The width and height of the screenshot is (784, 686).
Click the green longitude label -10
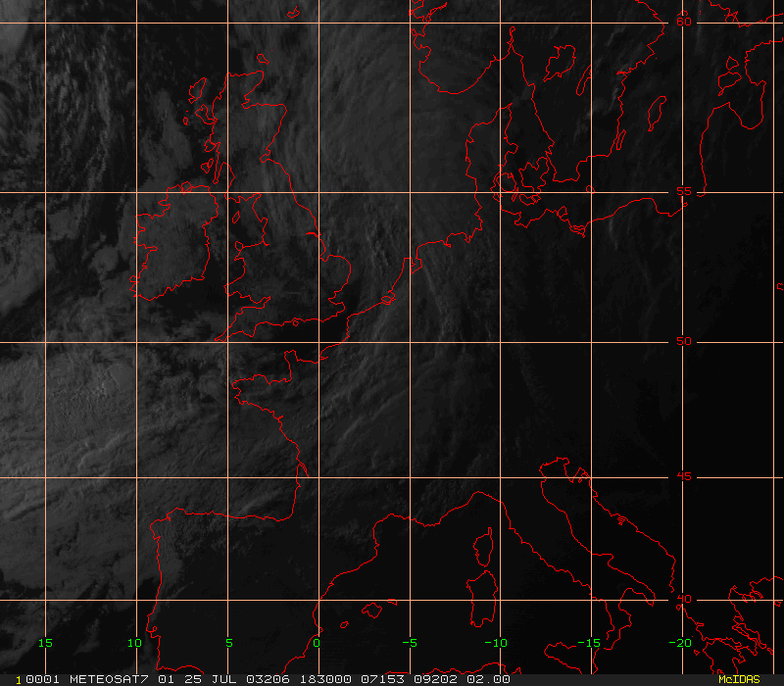point(496,643)
